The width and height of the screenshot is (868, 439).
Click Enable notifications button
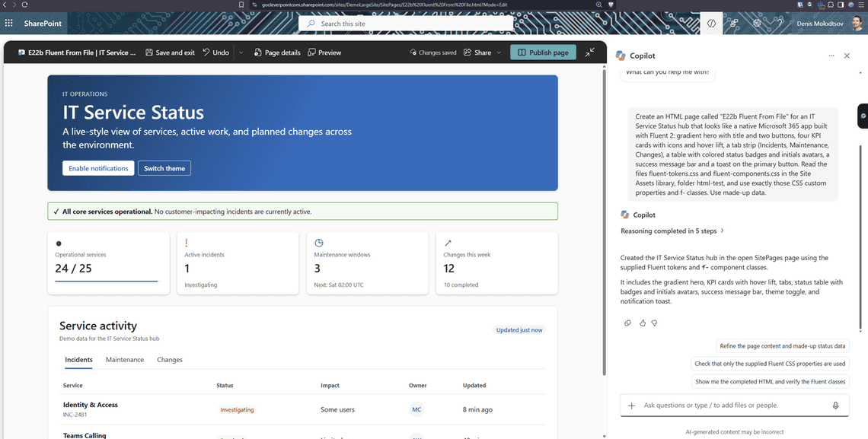click(98, 168)
